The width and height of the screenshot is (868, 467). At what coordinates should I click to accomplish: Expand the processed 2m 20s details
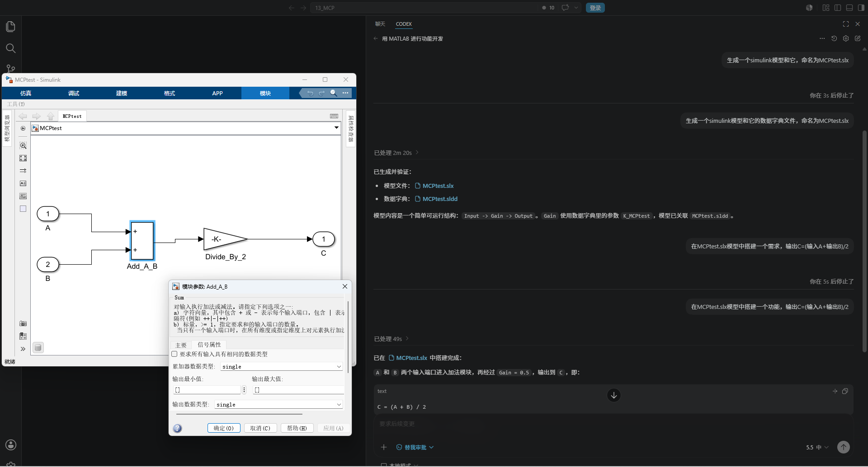(396, 153)
